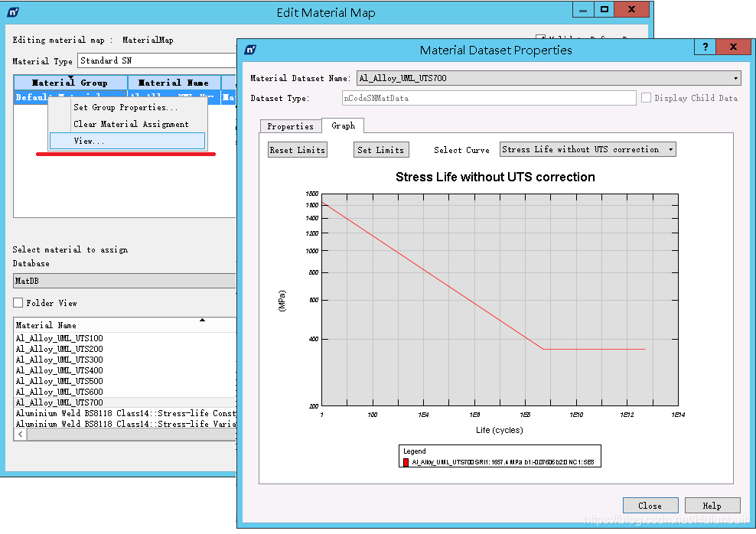
Task: Click the Dataset Type field nCodeSNMatData
Action: click(489, 98)
